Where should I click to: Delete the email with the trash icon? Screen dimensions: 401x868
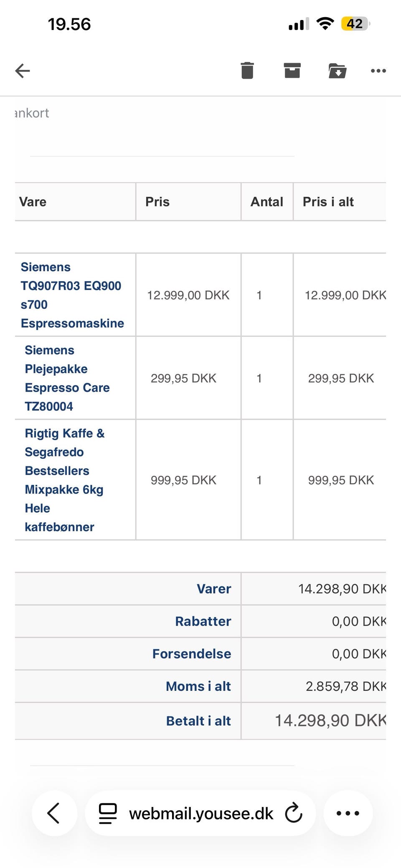click(247, 70)
